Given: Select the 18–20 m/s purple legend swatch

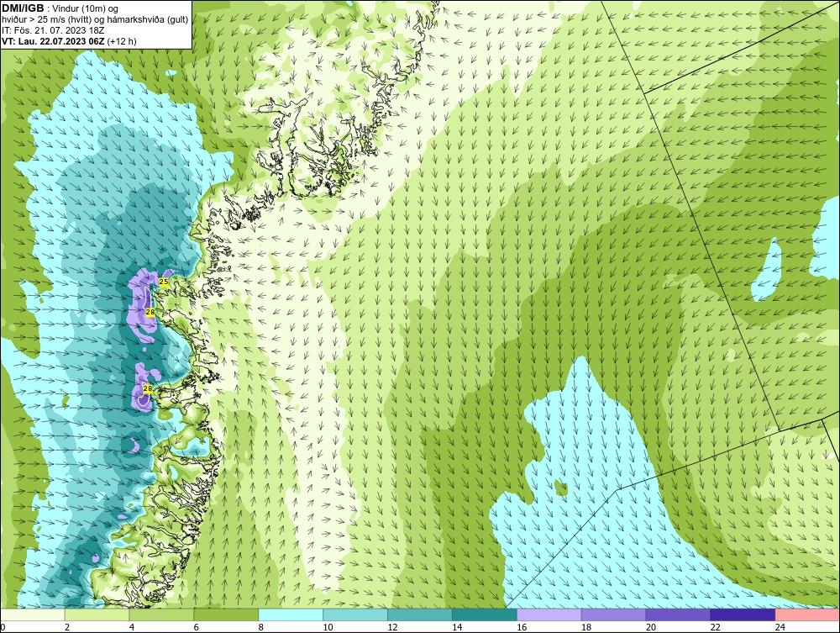Looking at the screenshot, I should [x=613, y=615].
